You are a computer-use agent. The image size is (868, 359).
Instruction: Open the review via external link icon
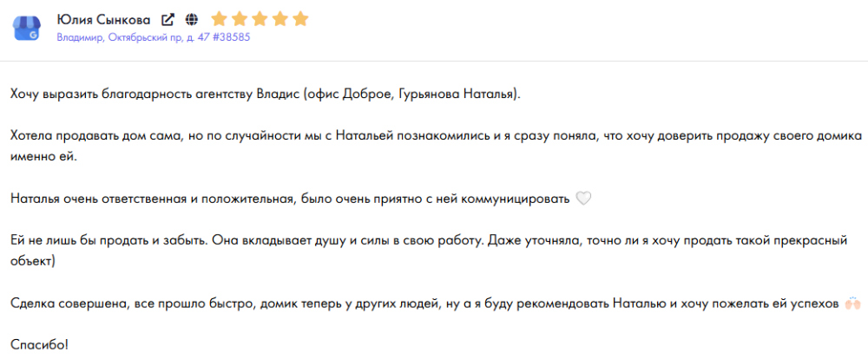click(x=168, y=20)
